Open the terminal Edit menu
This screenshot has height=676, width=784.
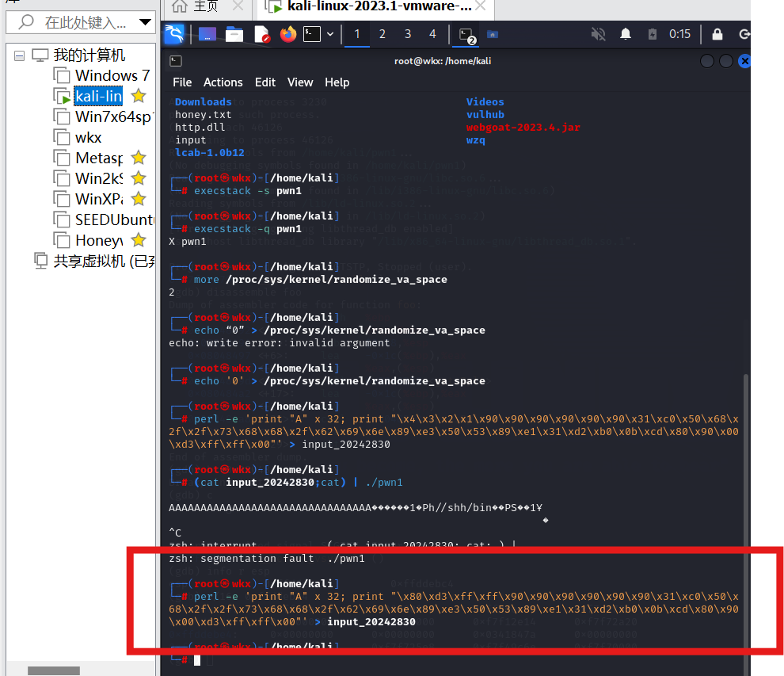pos(265,82)
